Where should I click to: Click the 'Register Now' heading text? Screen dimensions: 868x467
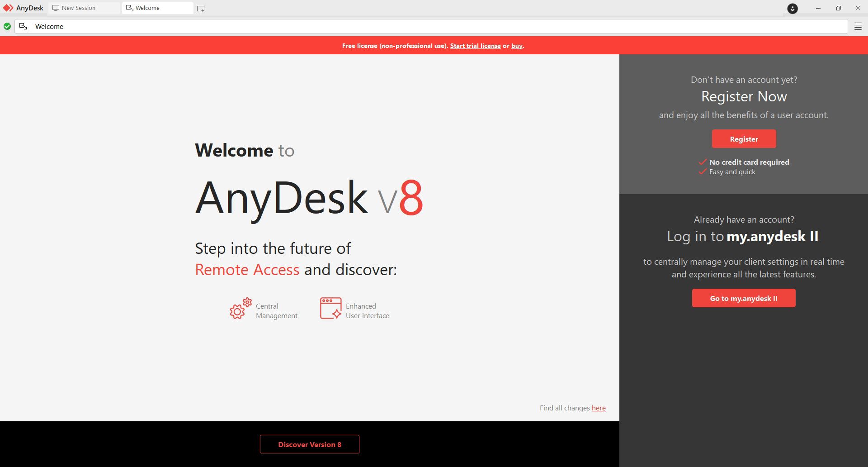(x=744, y=96)
